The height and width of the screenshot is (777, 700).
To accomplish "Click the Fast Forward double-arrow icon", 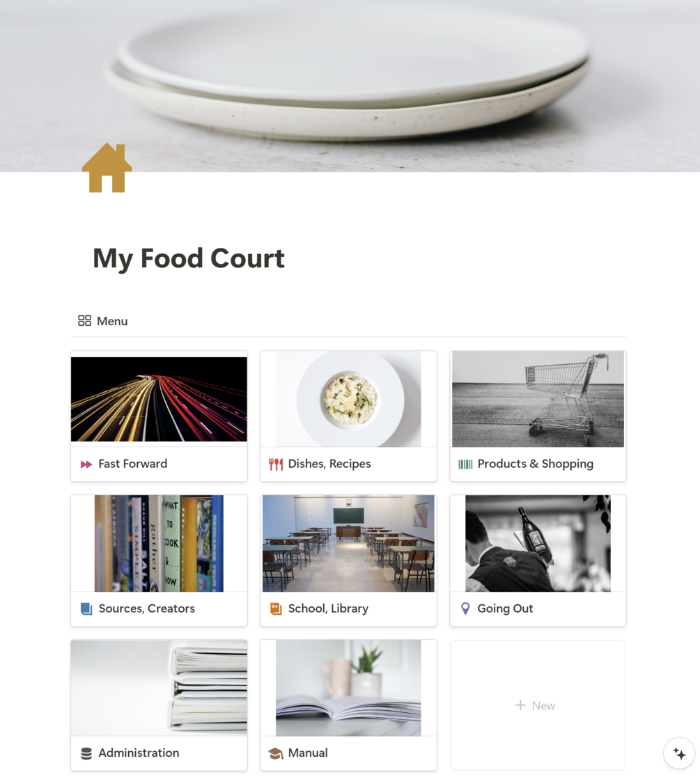I will [86, 464].
